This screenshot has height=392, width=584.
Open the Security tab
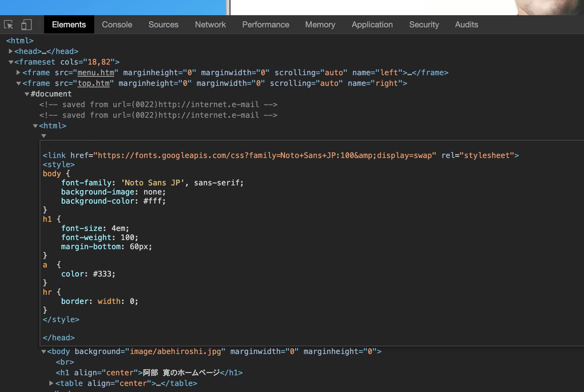(424, 25)
